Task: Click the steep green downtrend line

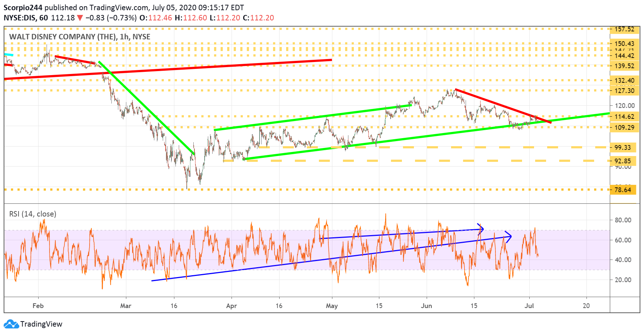Action: click(x=146, y=108)
